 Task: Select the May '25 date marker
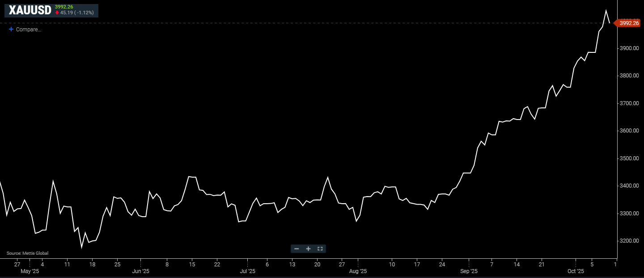pos(30,271)
